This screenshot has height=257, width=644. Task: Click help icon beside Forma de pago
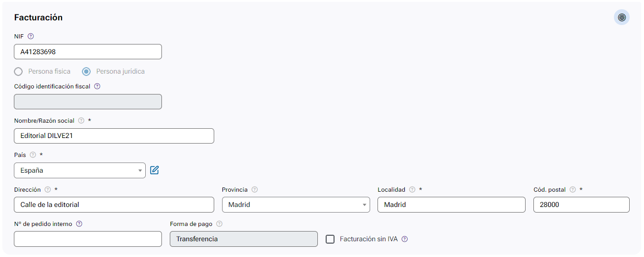click(219, 224)
